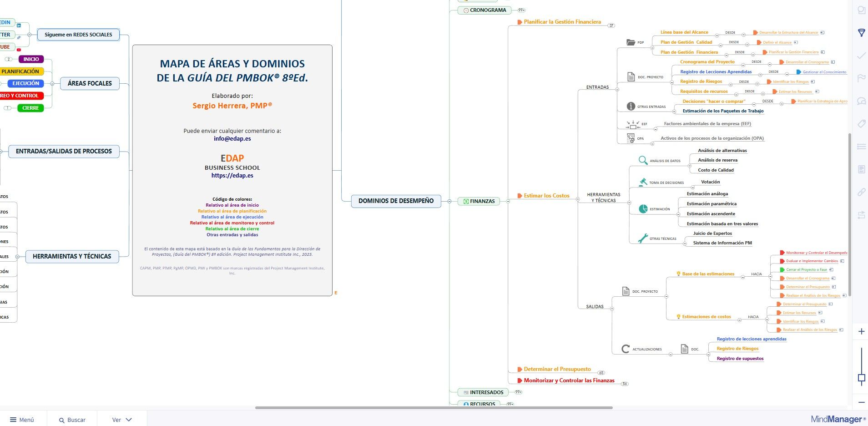Click the checkmark tasks icon in the sidebar

point(861,56)
